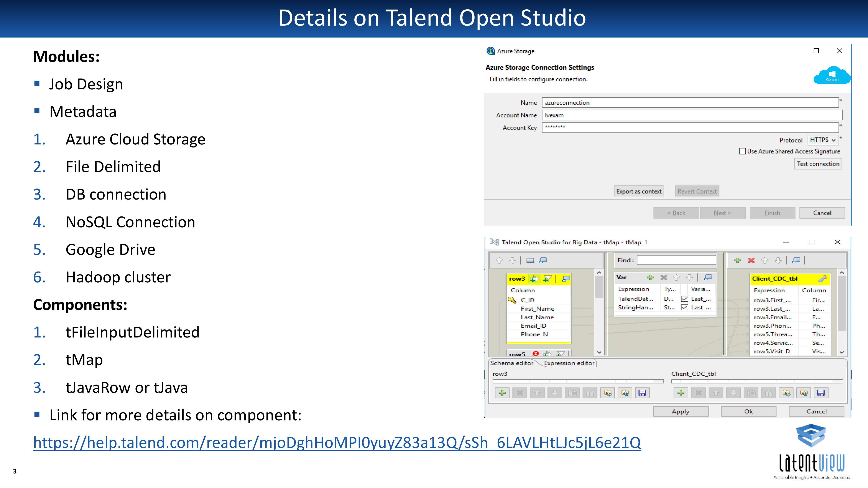
Task: Open Client_CDC_tbl wrench settings
Action: coord(822,279)
